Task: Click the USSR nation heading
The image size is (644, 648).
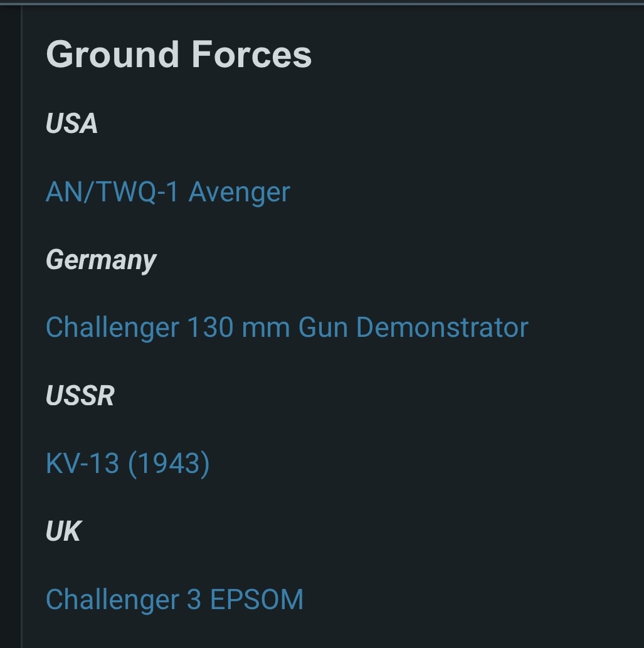Action: [x=80, y=396]
